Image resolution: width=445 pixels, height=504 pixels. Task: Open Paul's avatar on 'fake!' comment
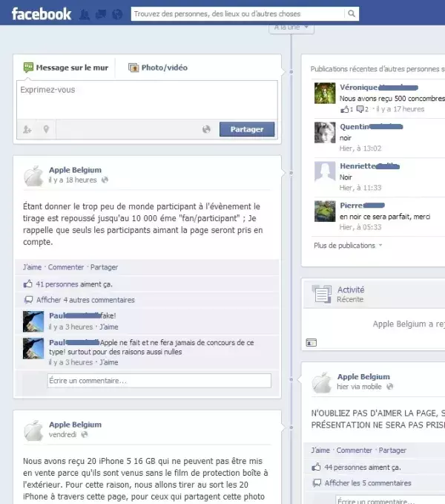(33, 321)
